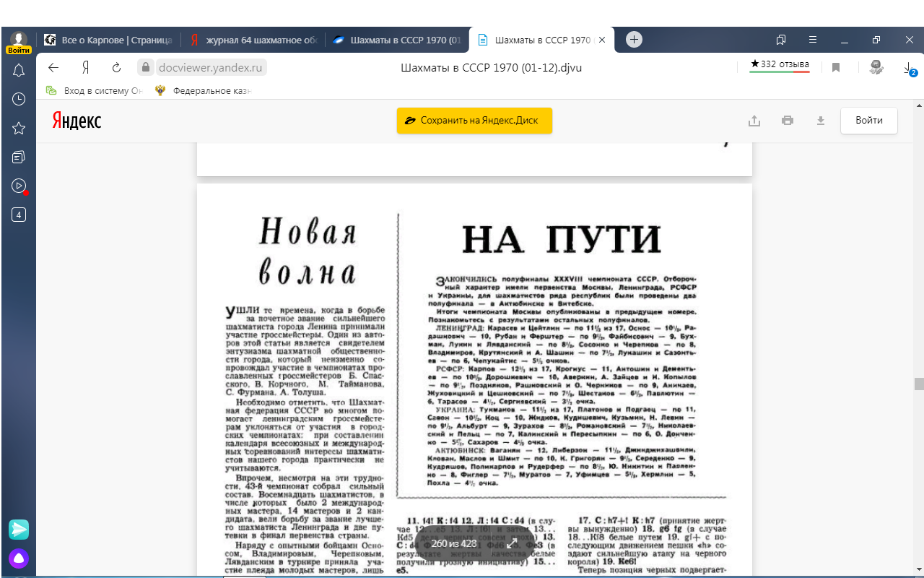Image resolution: width=924 pixels, height=578 pixels.
Task: Open bookmarks star in the sidebar
Action: [19, 128]
